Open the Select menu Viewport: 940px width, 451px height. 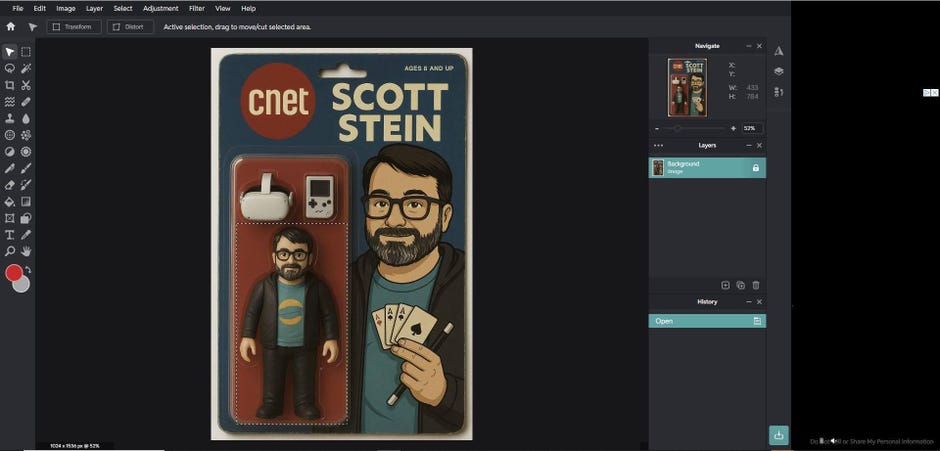123,8
